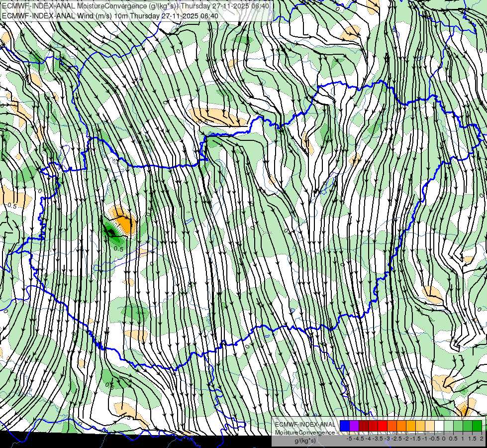Click the legend's MoistureConvergence label
The width and height of the screenshot is (487, 448).
coord(305,433)
